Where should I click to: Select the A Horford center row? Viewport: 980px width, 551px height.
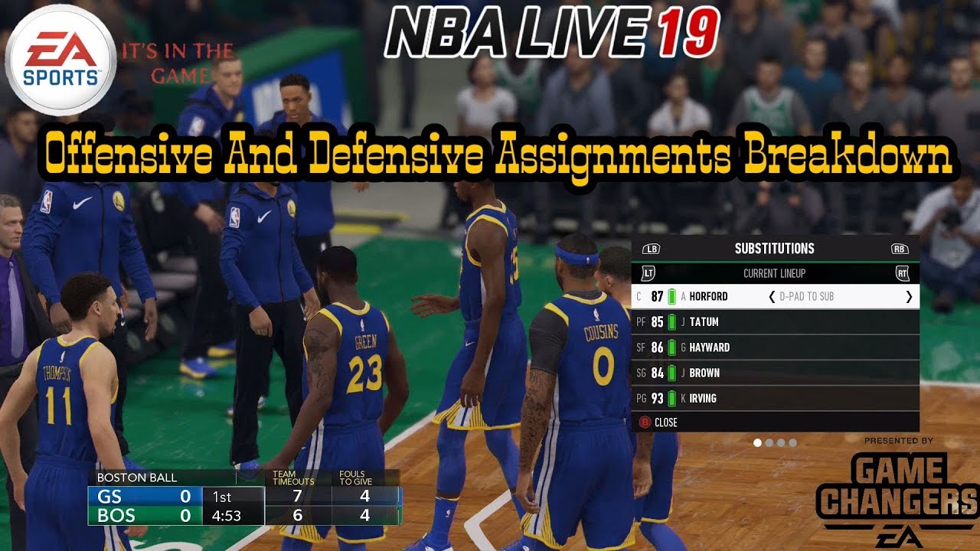pyautogui.click(x=776, y=296)
